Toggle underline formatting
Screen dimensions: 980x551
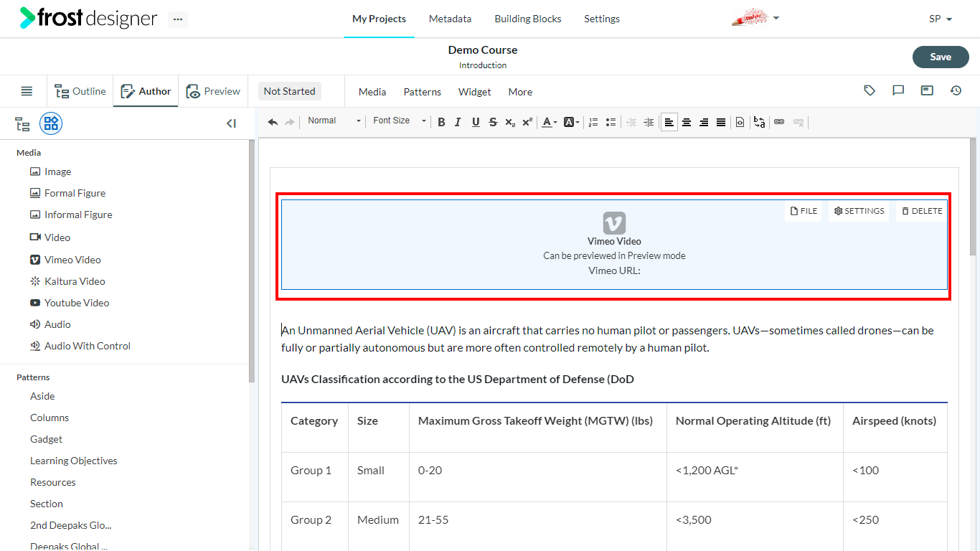(x=476, y=122)
